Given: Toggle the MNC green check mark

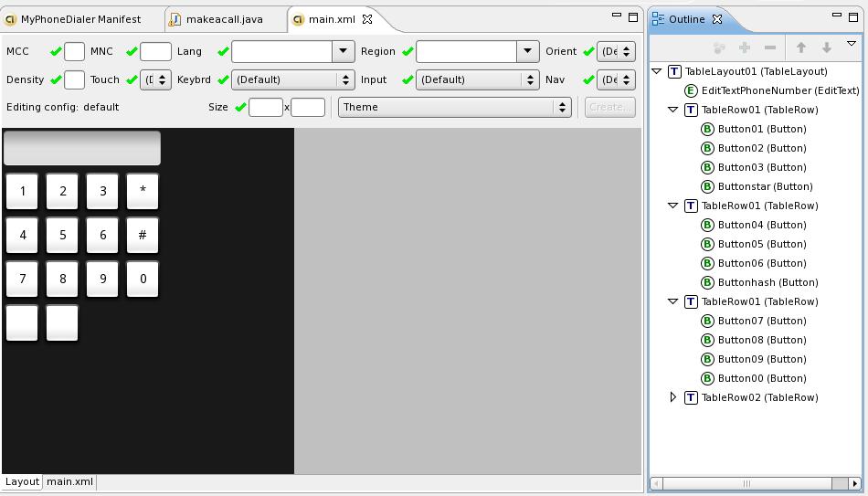Looking at the screenshot, I should coord(132,51).
